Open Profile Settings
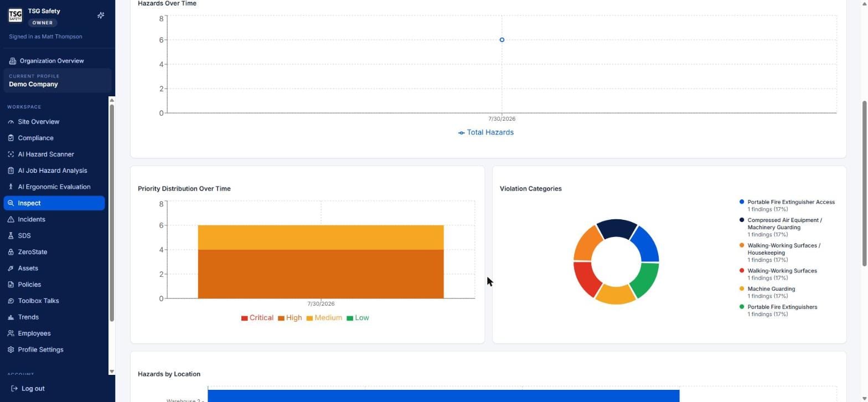This screenshot has width=868, height=402. pyautogui.click(x=54, y=350)
